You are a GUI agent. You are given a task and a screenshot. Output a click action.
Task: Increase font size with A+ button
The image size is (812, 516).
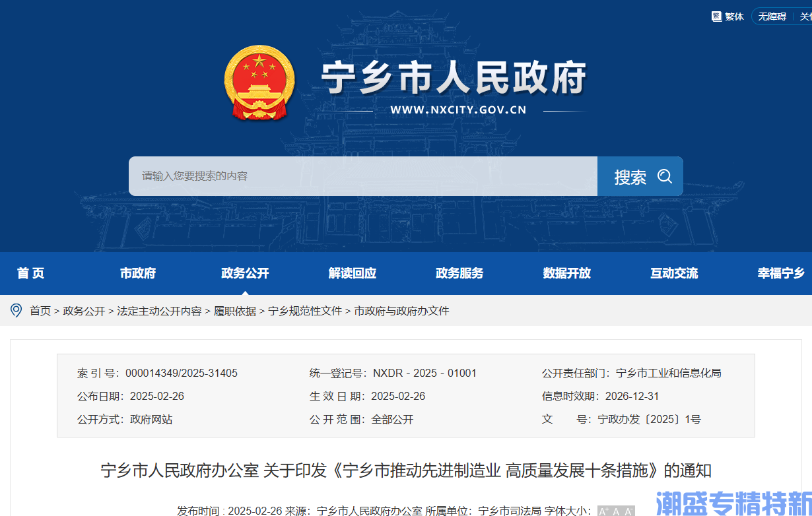(x=603, y=511)
